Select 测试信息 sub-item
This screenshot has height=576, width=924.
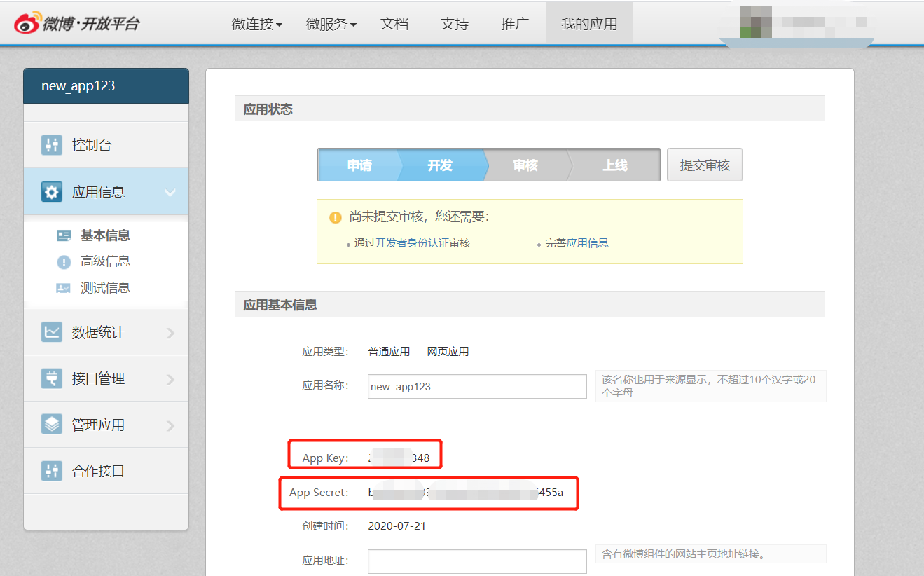tap(105, 288)
